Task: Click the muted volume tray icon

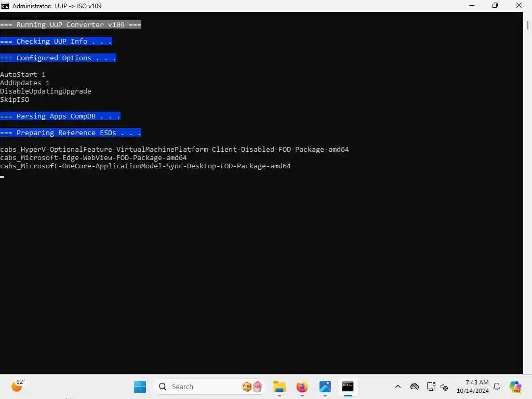Action: tap(444, 387)
